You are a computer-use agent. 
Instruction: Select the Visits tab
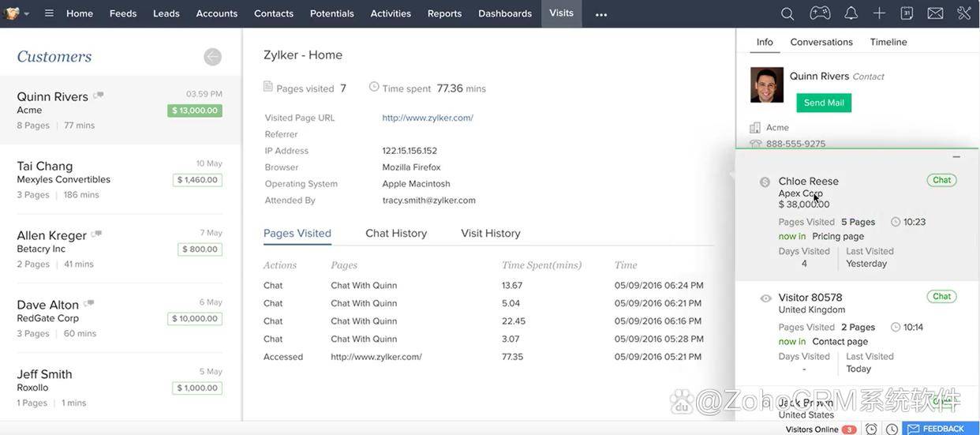[x=562, y=13]
